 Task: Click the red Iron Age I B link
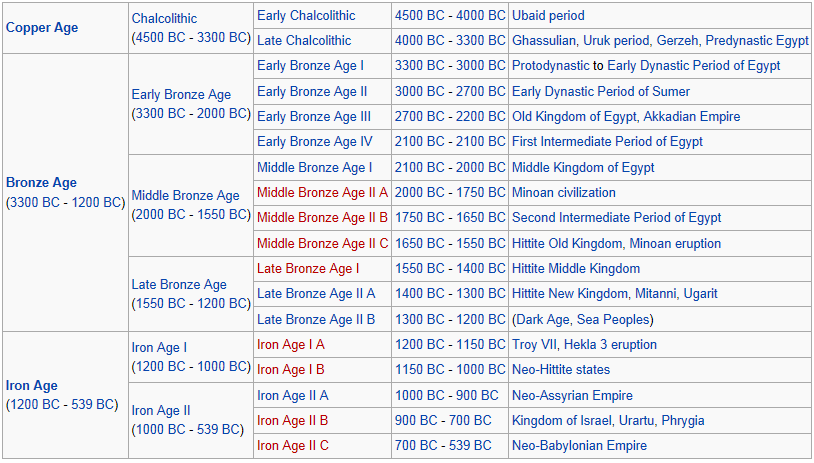tap(291, 370)
